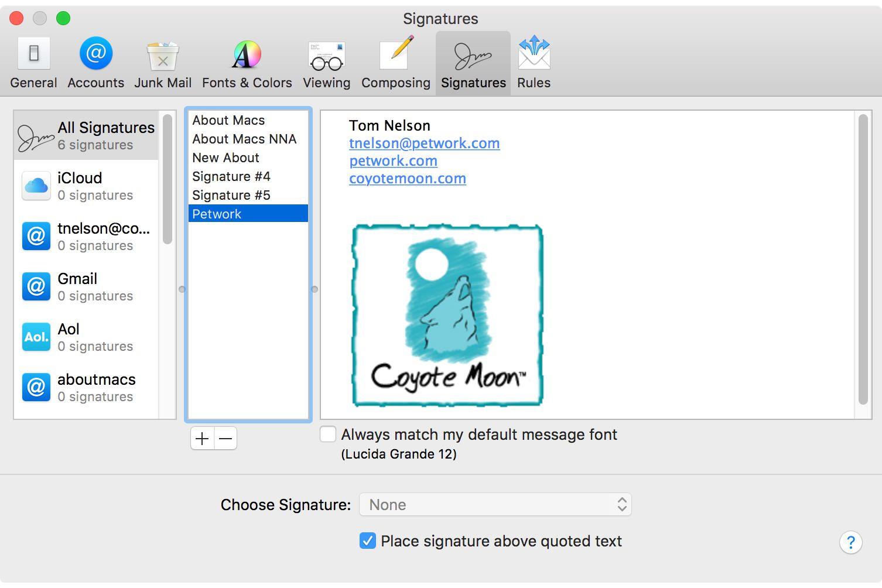Image resolution: width=882 pixels, height=588 pixels.
Task: Click the Tom Nelson name text
Action: pos(389,125)
